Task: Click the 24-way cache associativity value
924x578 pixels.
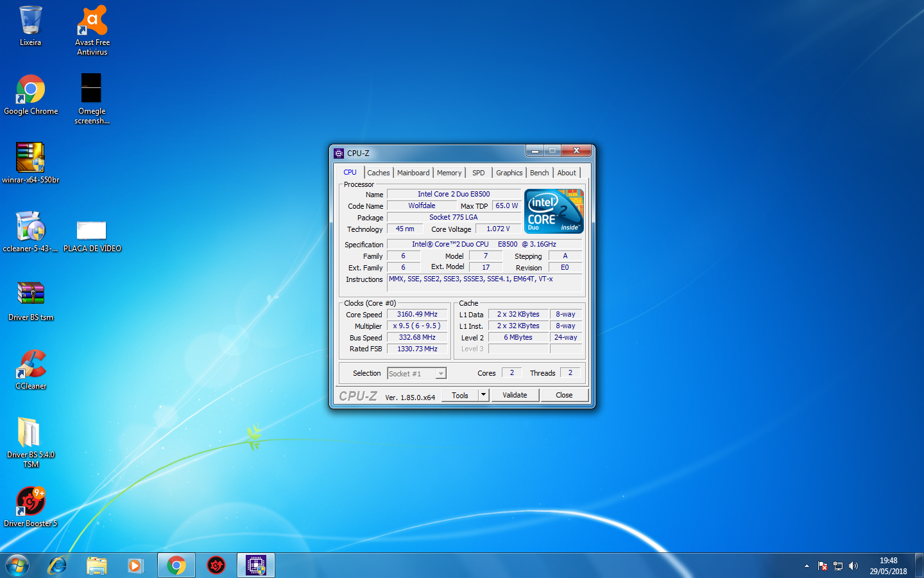Action: pyautogui.click(x=565, y=337)
